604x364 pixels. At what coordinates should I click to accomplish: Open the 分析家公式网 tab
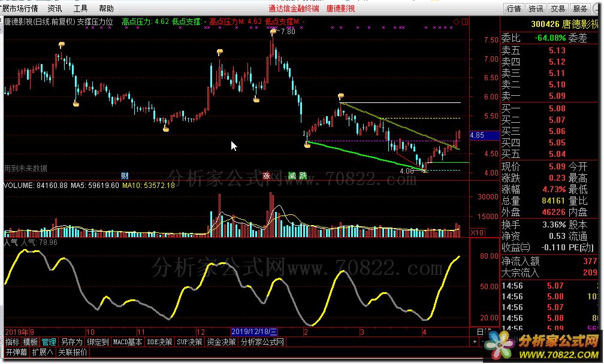click(262, 342)
